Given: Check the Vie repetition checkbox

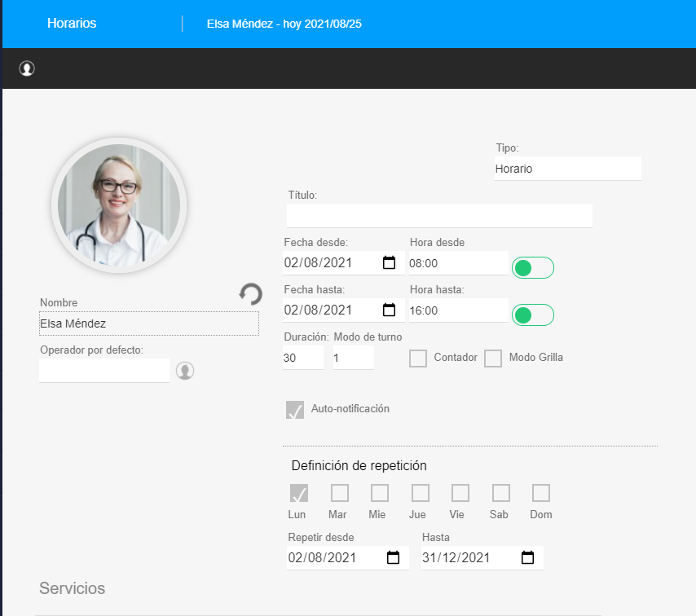Looking at the screenshot, I should coord(460,493).
